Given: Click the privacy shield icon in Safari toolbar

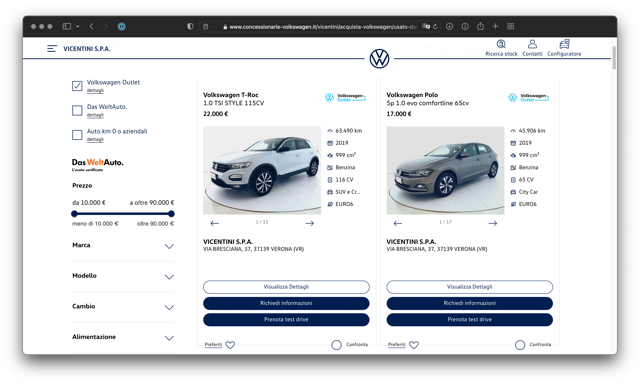Looking at the screenshot, I should 190,27.
